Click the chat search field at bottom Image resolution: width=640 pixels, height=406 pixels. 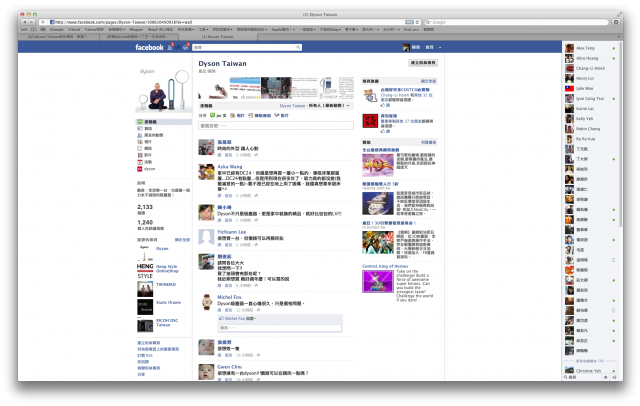582,377
